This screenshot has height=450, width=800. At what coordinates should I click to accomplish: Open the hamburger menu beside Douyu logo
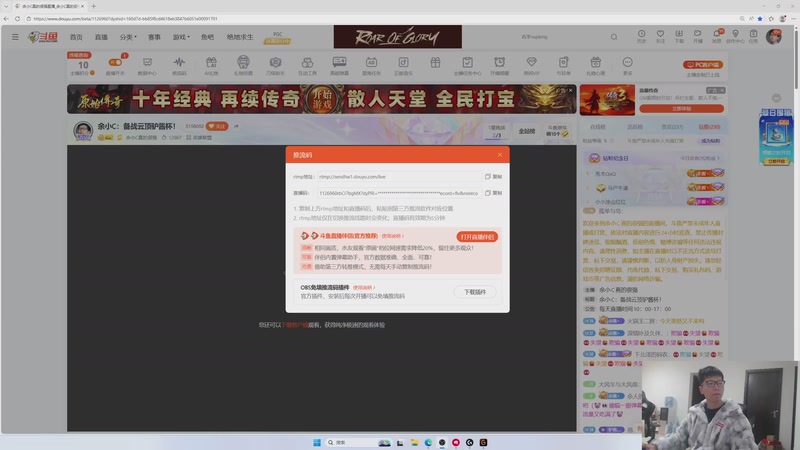click(x=15, y=37)
